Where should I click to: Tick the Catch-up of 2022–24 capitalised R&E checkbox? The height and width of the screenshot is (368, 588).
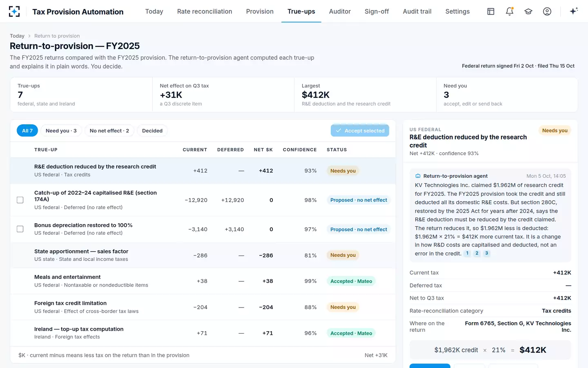point(20,200)
